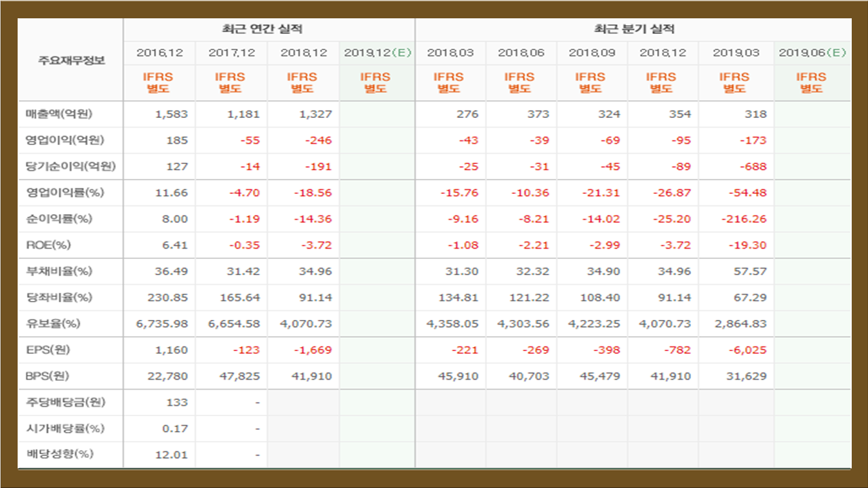Click the -688 net income value
The height and width of the screenshot is (488, 868).
pos(753,166)
